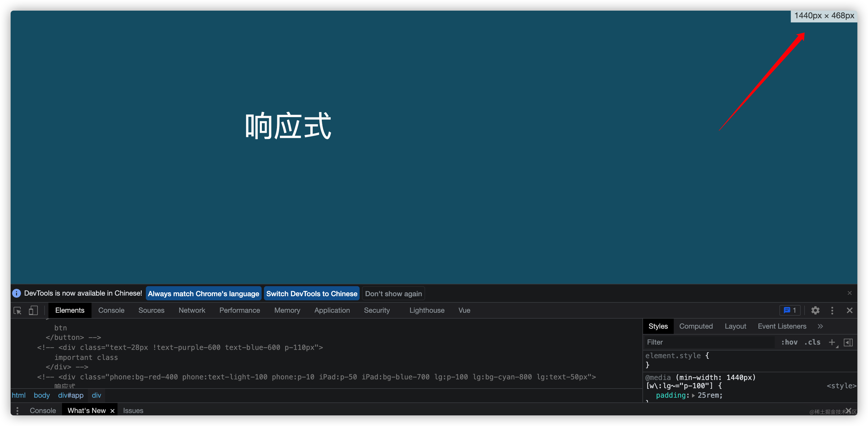Toggle the Computed Styles sidebar icon
This screenshot has height=426, width=868.
click(849, 342)
